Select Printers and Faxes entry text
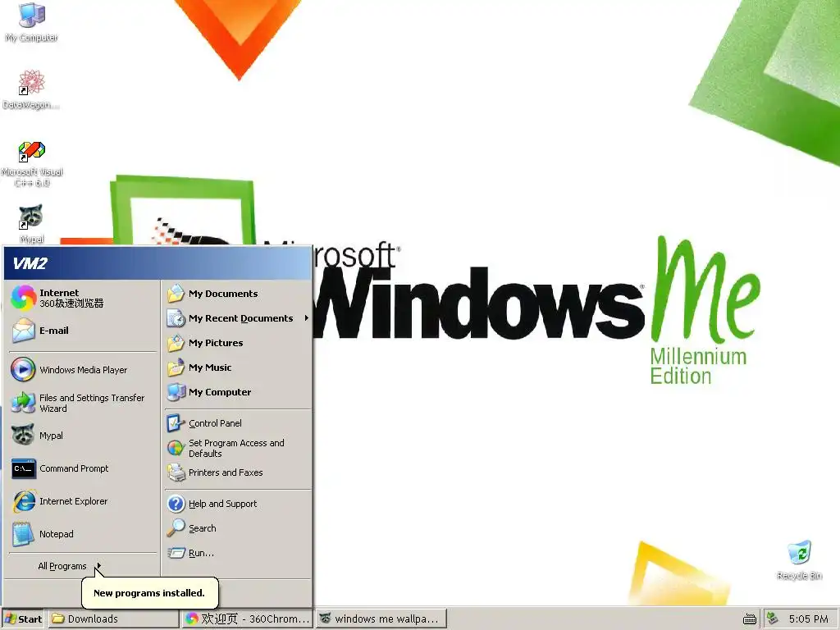The image size is (840, 630). click(226, 472)
